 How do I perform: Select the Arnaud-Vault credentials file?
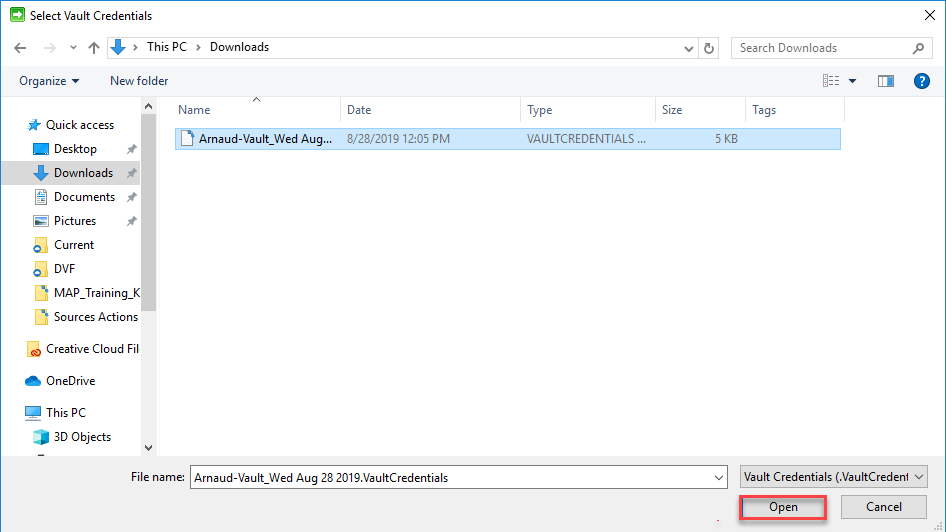(265, 139)
